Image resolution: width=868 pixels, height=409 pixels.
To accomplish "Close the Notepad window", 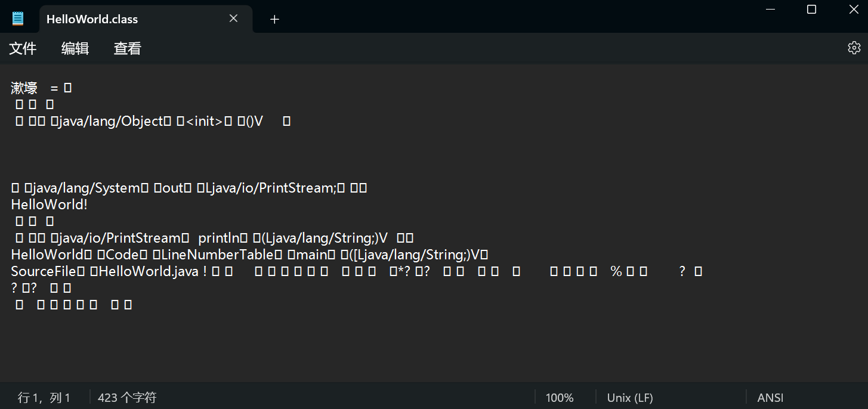I will 853,10.
